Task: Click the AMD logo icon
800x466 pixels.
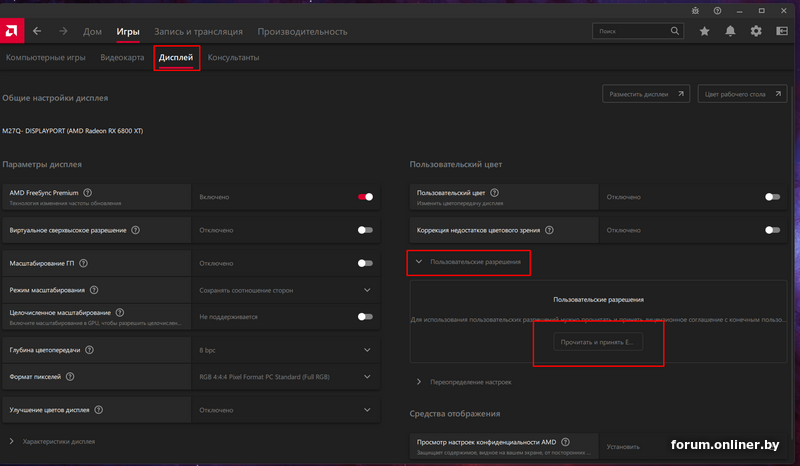Action: tap(12, 31)
